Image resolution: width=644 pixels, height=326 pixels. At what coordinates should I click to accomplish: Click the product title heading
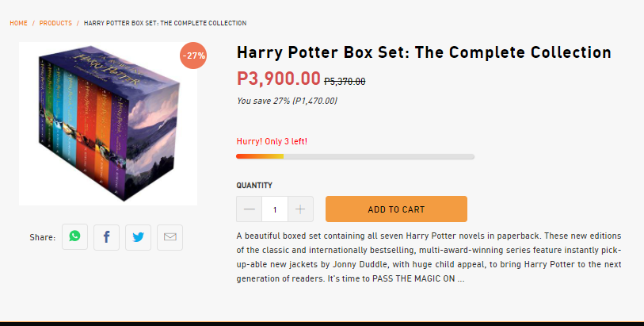click(424, 52)
